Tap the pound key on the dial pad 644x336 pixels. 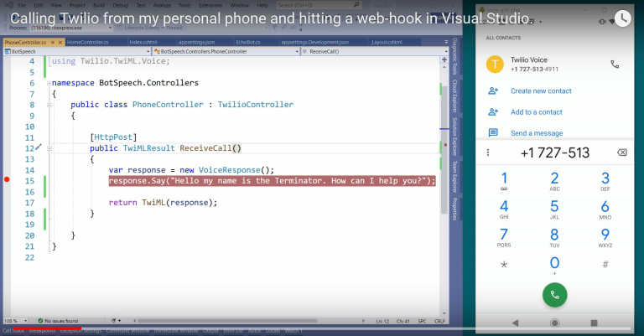click(x=605, y=265)
